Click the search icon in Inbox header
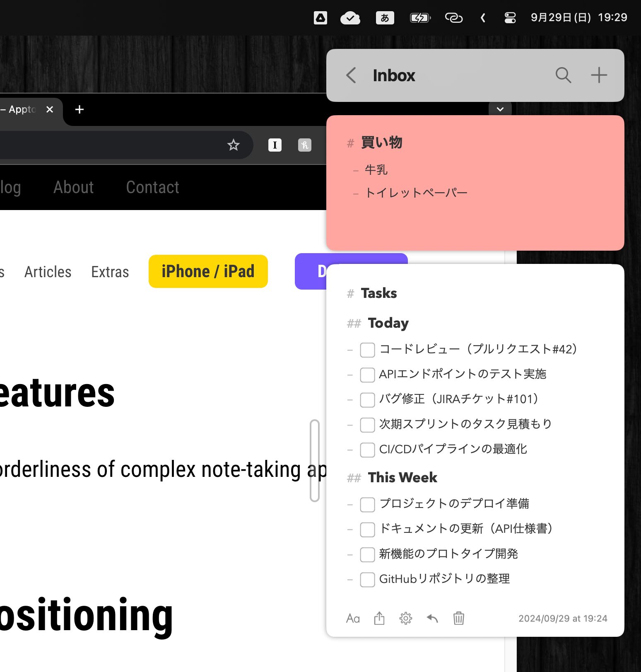The image size is (641, 672). pos(563,75)
